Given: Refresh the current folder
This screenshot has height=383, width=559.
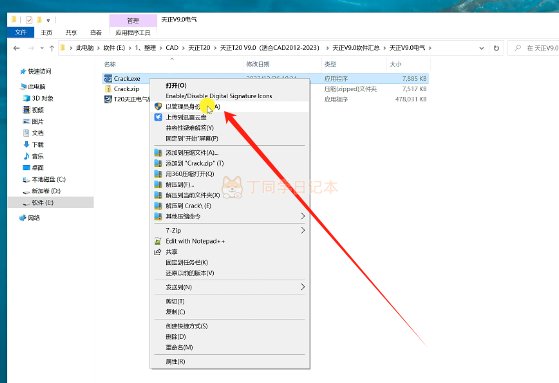Looking at the screenshot, I should (496, 48).
